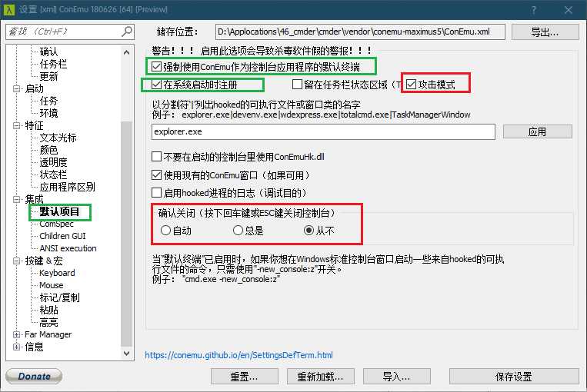
Task: Open 高亮 settings page
Action: point(48,322)
